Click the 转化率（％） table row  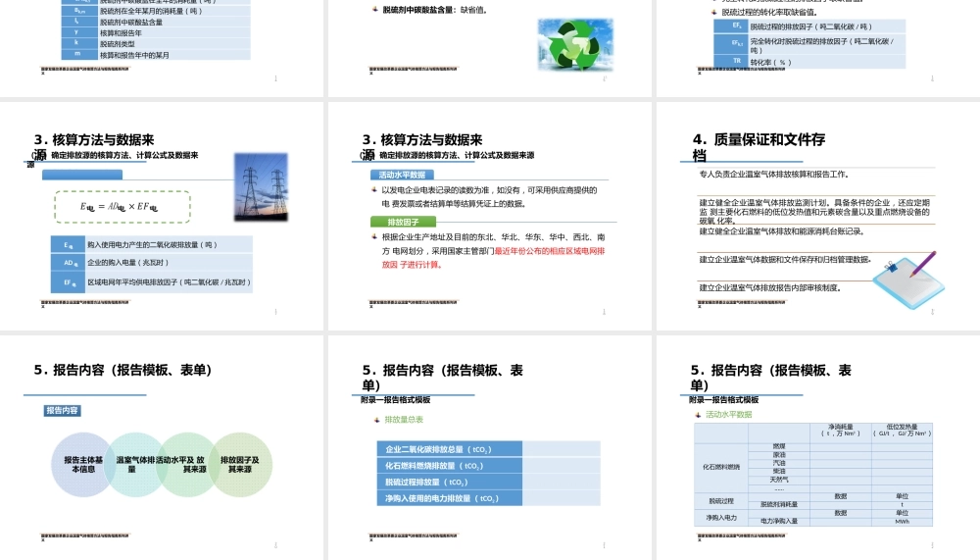pos(809,62)
